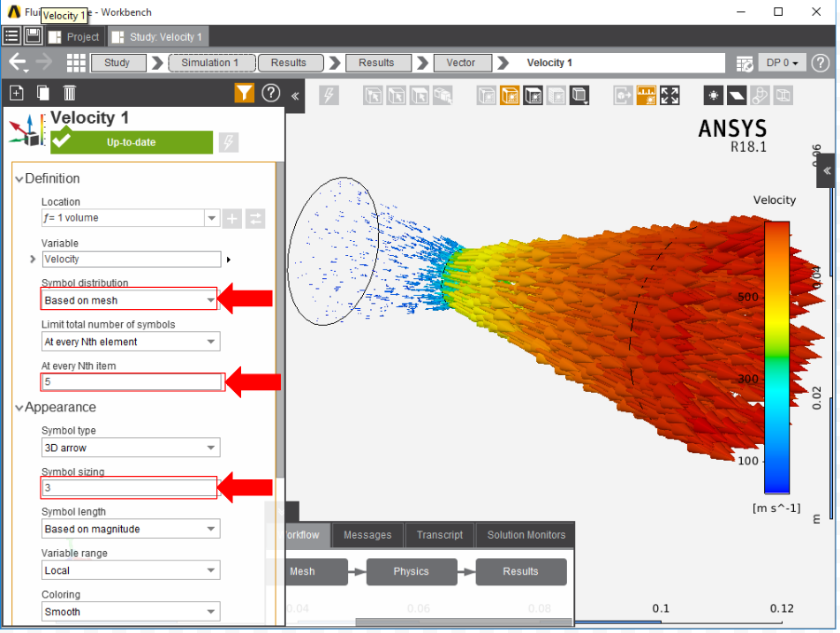
Task: Click the lightning update icon in viewport toolbar
Action: click(x=329, y=96)
